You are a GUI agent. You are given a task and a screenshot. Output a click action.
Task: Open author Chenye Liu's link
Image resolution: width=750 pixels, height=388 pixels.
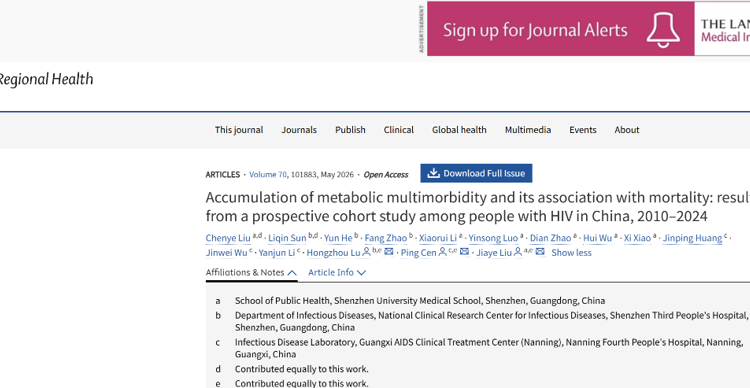(228, 238)
